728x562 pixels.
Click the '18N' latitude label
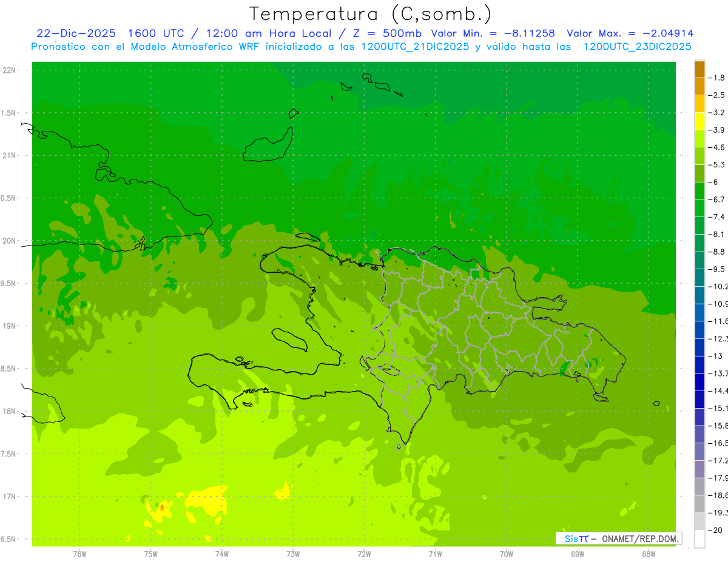(x=10, y=411)
